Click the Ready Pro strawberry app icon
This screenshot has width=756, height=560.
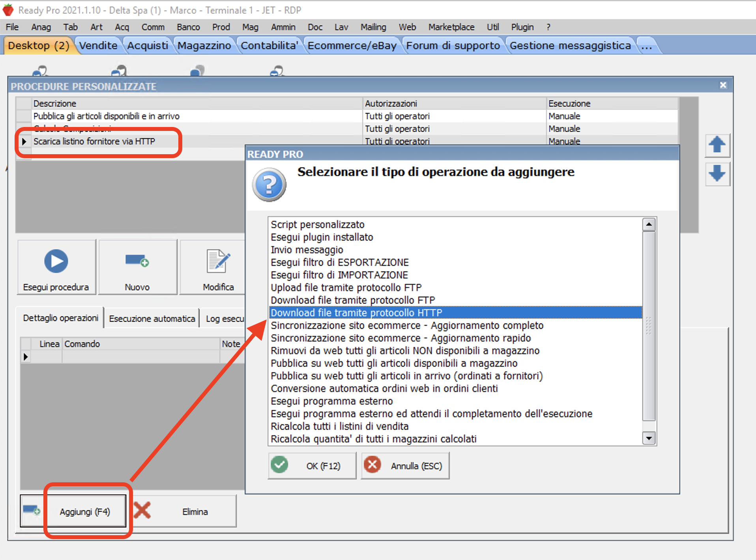pyautogui.click(x=8, y=10)
